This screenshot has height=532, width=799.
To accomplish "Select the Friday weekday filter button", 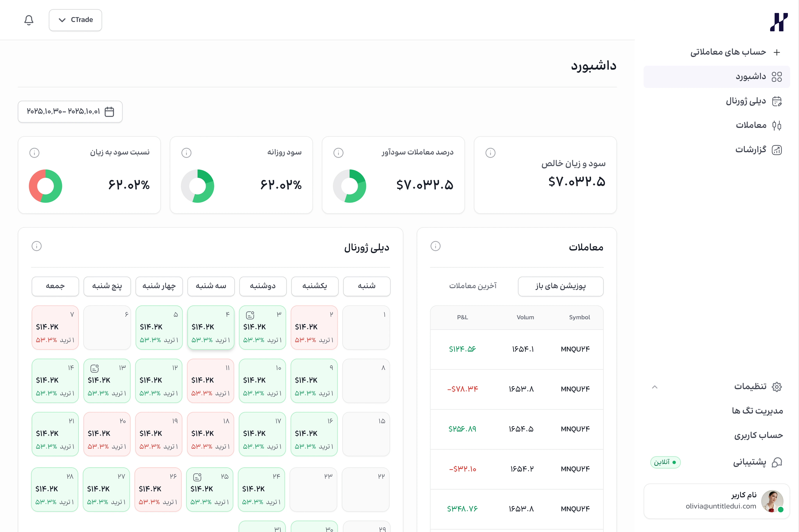I will tap(55, 286).
